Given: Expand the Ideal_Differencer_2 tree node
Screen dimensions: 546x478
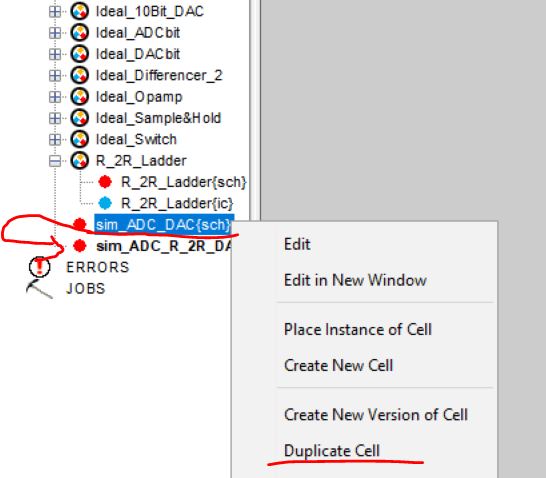Looking at the screenshot, I should 55,76.
